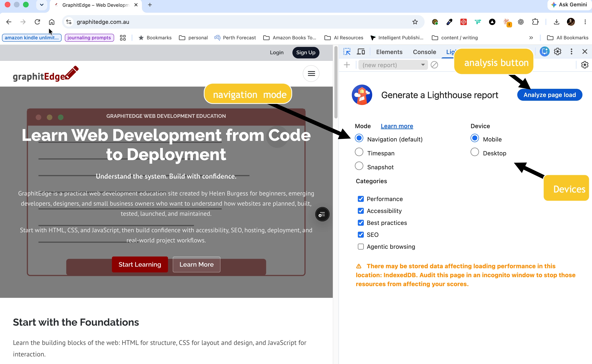Open the (new report) dropdown
This screenshot has width=592, height=364.
pyautogui.click(x=393, y=65)
